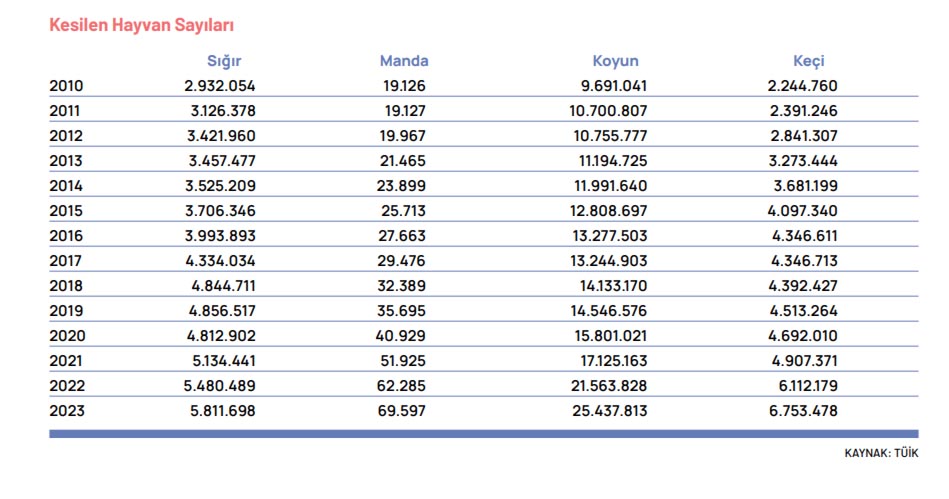
Task: Click the 2010 row year label
Action: (66, 86)
